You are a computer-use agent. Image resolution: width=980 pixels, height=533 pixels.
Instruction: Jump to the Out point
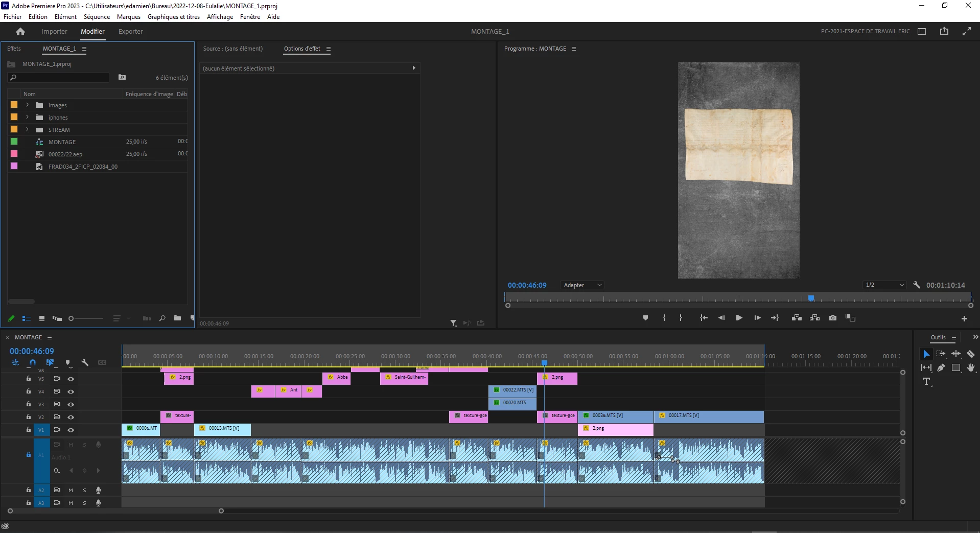[x=775, y=318]
